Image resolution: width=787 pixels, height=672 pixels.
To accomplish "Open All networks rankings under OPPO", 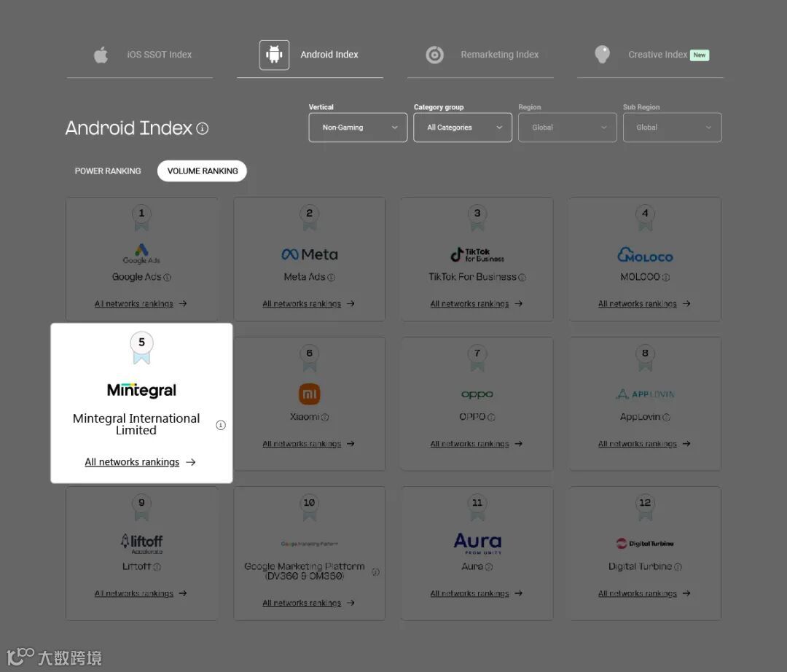I will coord(477,444).
